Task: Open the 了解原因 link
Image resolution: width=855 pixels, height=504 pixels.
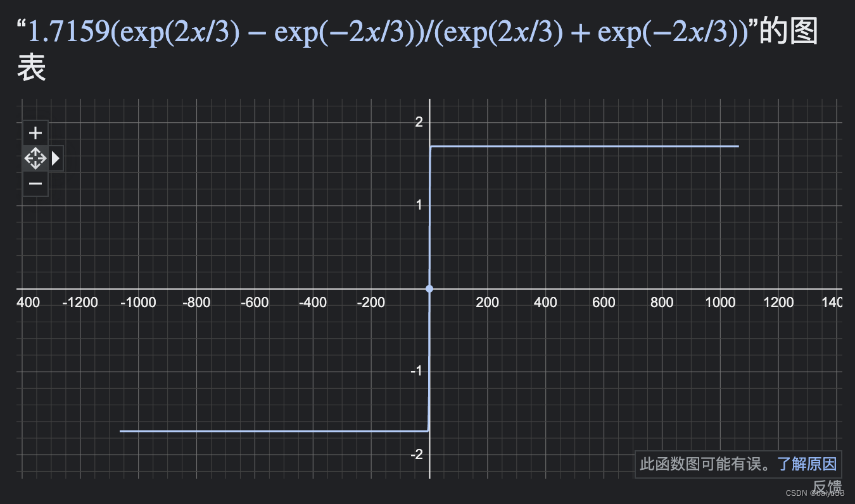Action: [807, 464]
